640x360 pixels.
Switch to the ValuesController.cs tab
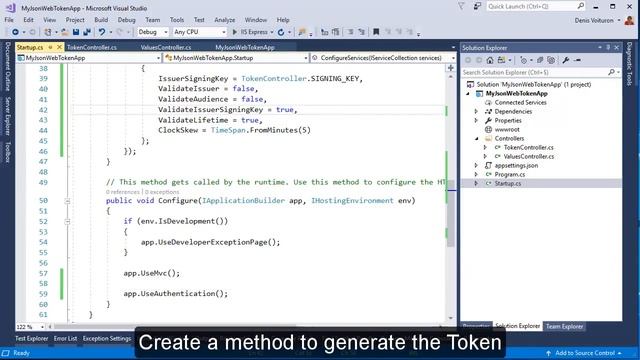tap(166, 47)
